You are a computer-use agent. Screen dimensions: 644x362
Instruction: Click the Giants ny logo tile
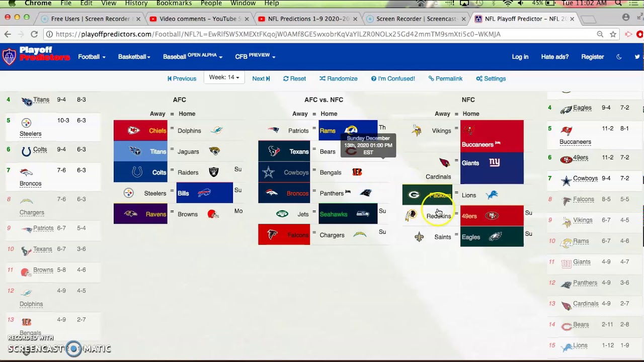point(495,163)
